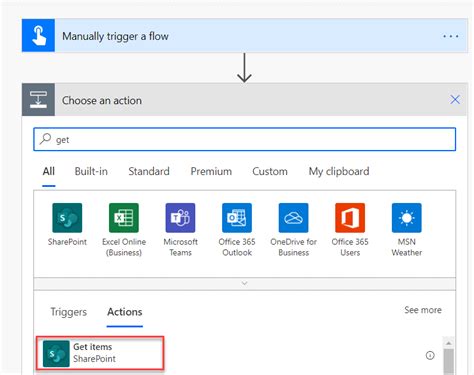Open the Microsoft Teams connector
This screenshot has width=474, height=375.
pyautogui.click(x=180, y=218)
